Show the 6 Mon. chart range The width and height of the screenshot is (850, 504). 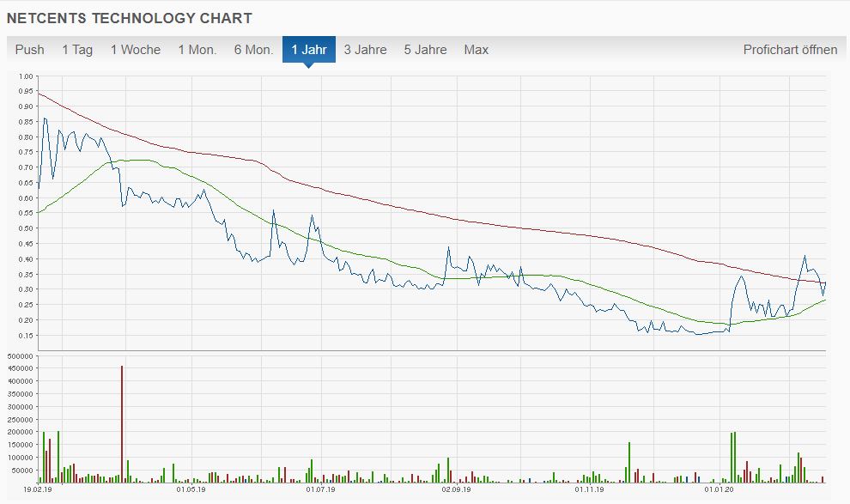[x=253, y=50]
